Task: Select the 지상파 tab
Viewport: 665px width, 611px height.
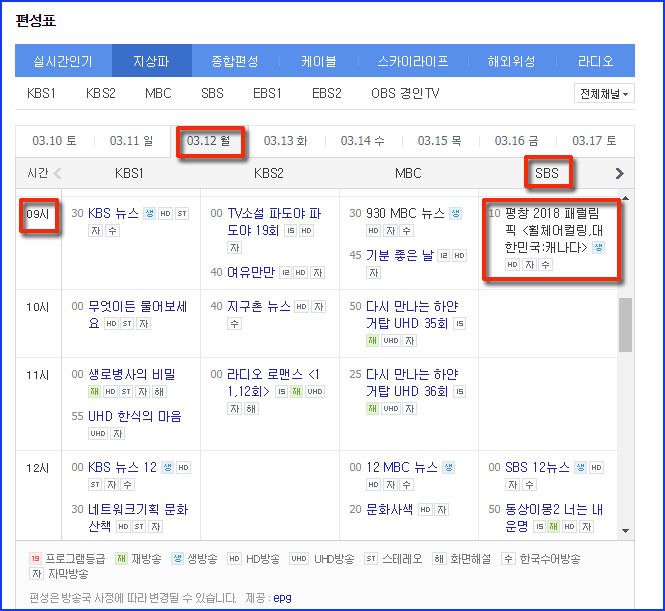Action: click(151, 61)
